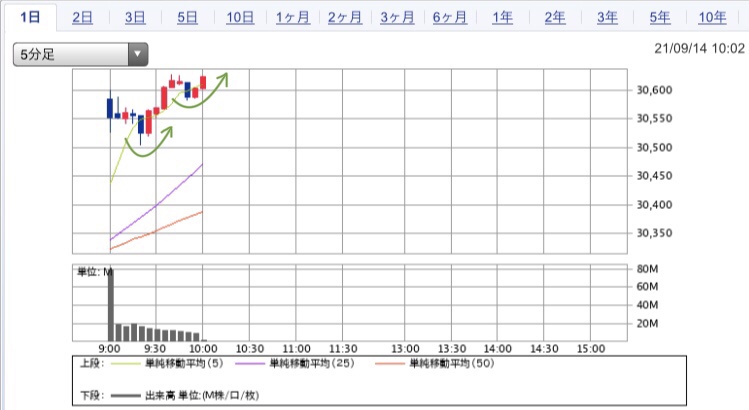Open the 3日 chart range
This screenshot has width=749, height=410.
click(135, 17)
